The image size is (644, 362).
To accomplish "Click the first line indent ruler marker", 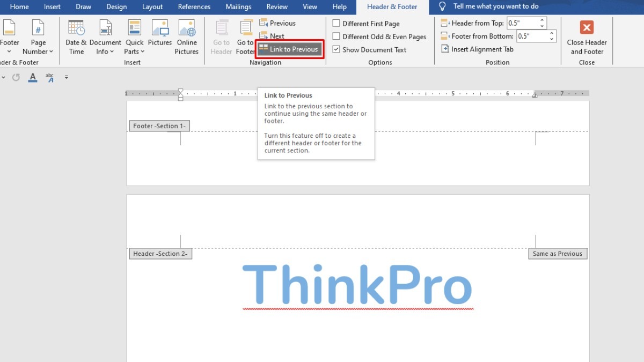I will [180, 91].
